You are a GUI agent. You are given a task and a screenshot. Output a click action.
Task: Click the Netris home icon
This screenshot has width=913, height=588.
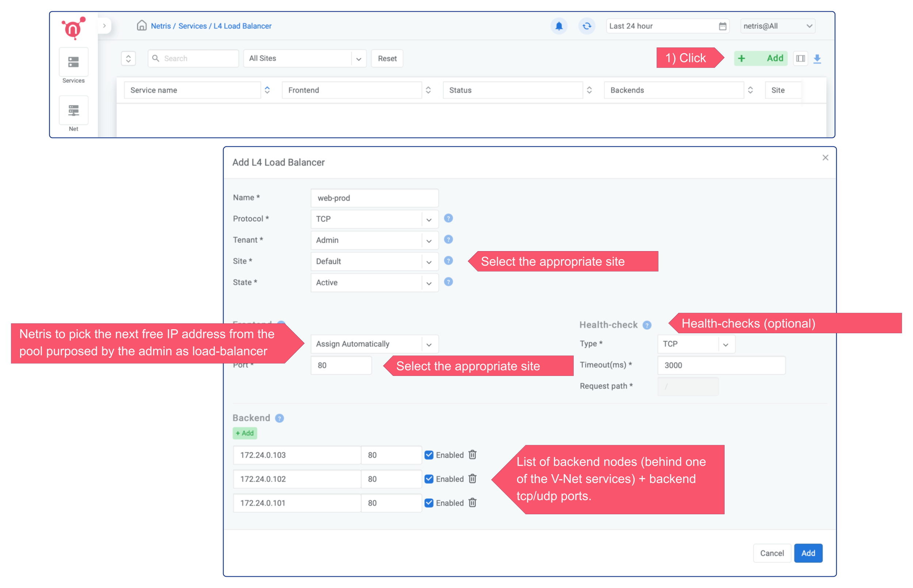(142, 26)
